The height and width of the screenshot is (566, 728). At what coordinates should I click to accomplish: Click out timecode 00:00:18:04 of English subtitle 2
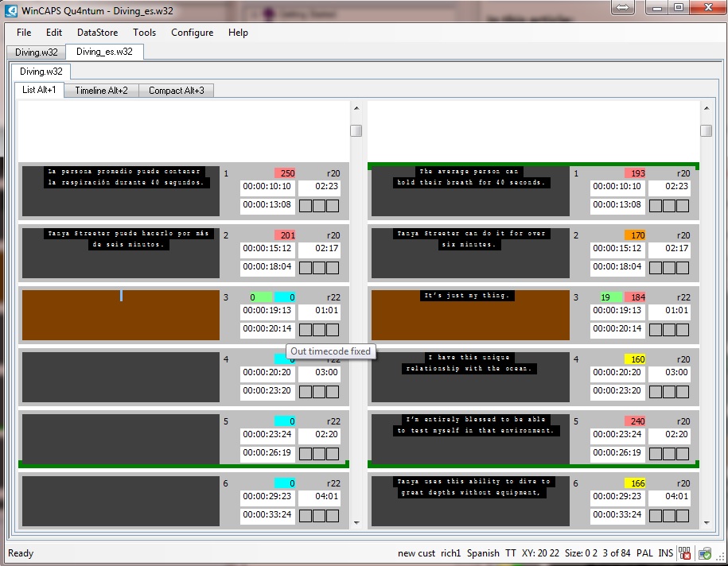(617, 267)
